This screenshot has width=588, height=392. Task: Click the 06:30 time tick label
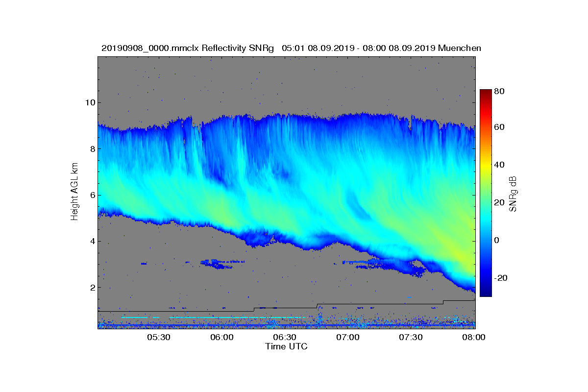[285, 337]
